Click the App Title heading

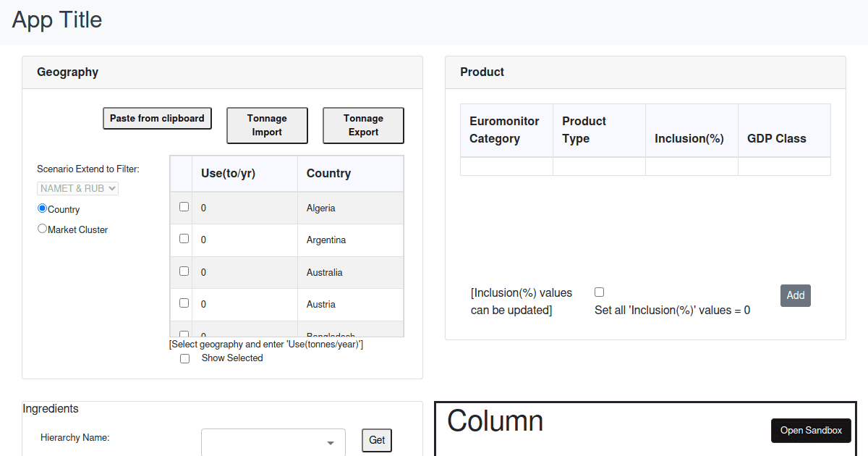click(x=57, y=20)
